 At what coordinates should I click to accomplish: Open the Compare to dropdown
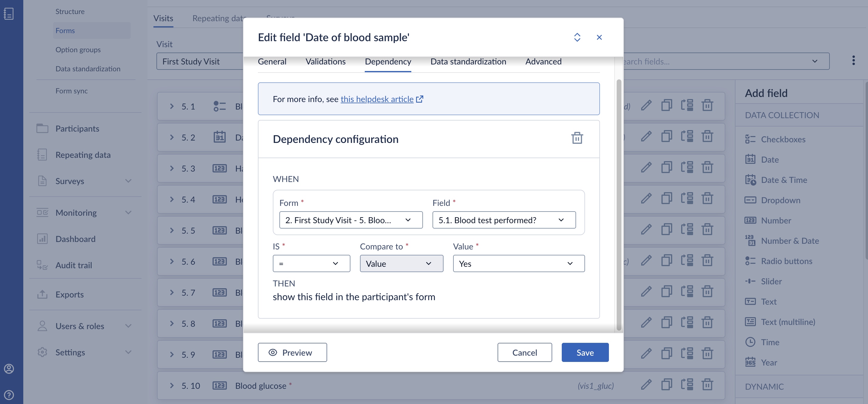(401, 263)
